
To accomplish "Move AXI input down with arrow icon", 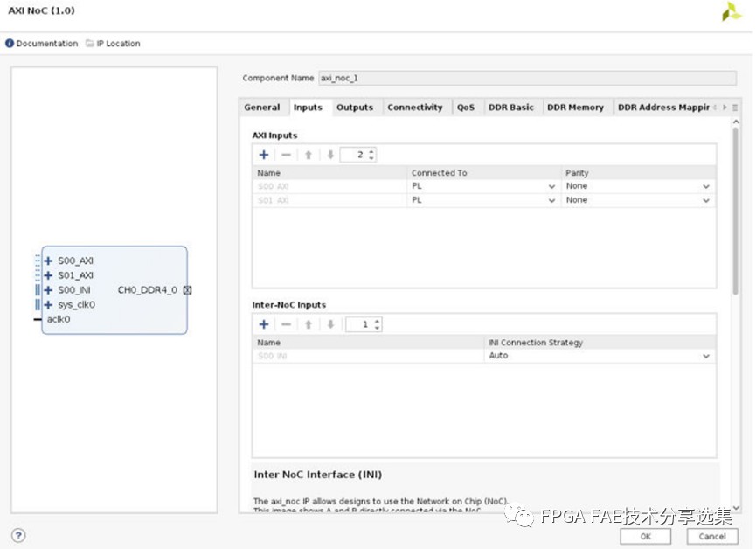I will tap(330, 155).
